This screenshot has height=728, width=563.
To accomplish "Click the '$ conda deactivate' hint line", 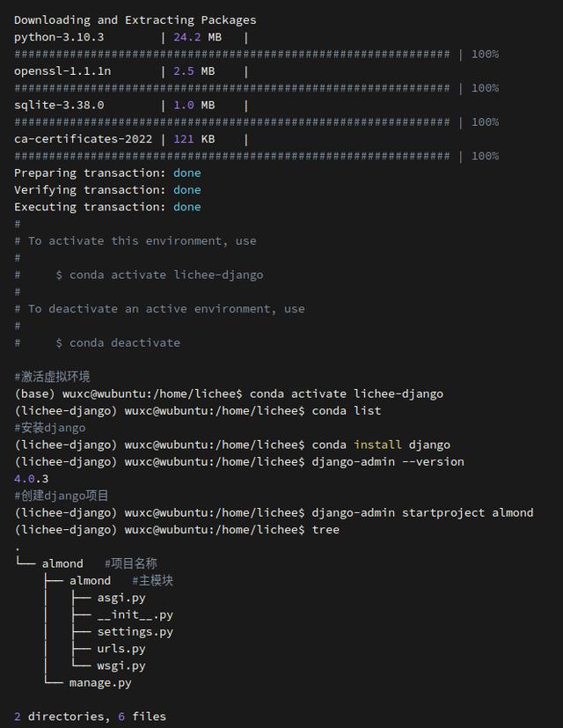I will pyautogui.click(x=118, y=342).
